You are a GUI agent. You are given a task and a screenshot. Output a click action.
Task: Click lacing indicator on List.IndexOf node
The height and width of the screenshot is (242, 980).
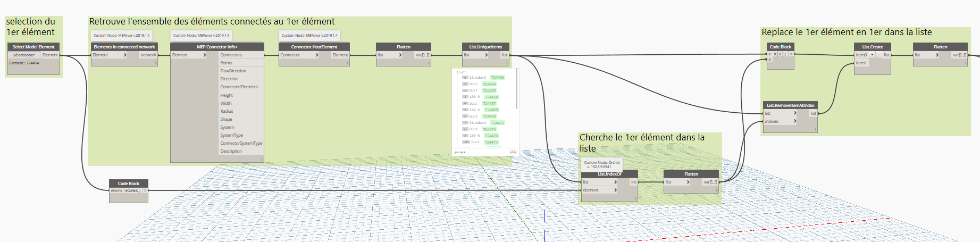pos(635,198)
